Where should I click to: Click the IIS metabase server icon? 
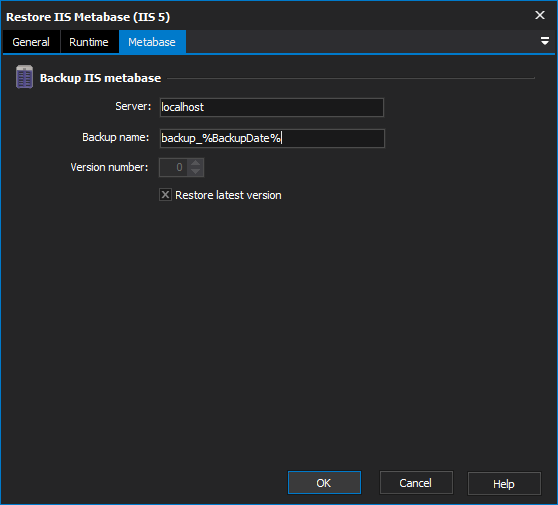(25, 77)
